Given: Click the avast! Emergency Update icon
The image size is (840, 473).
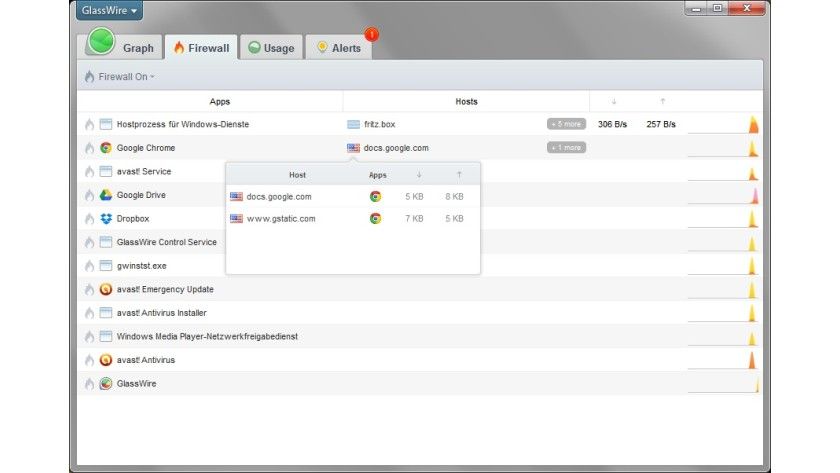Looking at the screenshot, I should click(106, 289).
